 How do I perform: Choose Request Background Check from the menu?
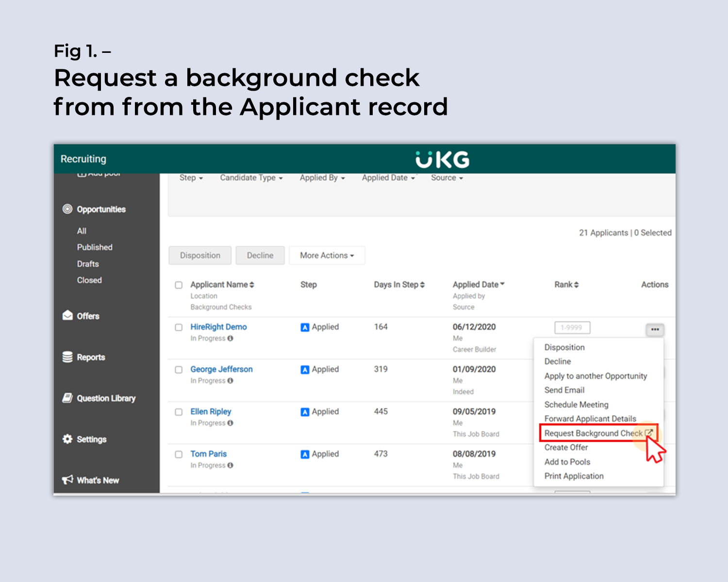(x=593, y=433)
